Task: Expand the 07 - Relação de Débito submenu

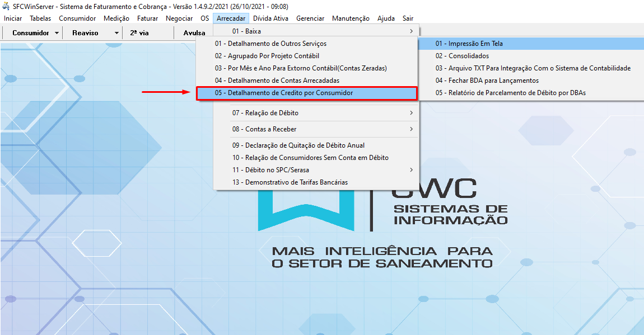Action: pyautogui.click(x=412, y=113)
